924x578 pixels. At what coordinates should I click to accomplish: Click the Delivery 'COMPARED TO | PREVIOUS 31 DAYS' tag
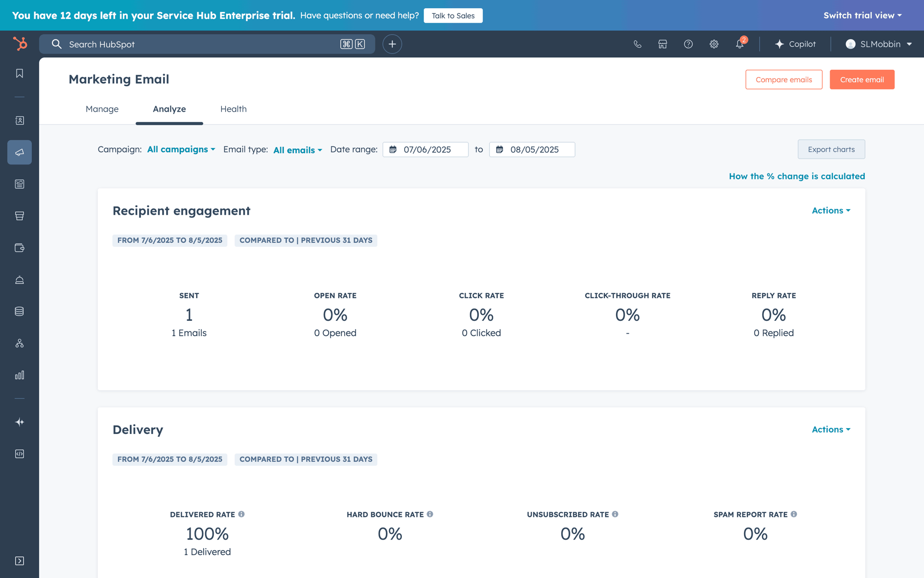click(x=306, y=459)
